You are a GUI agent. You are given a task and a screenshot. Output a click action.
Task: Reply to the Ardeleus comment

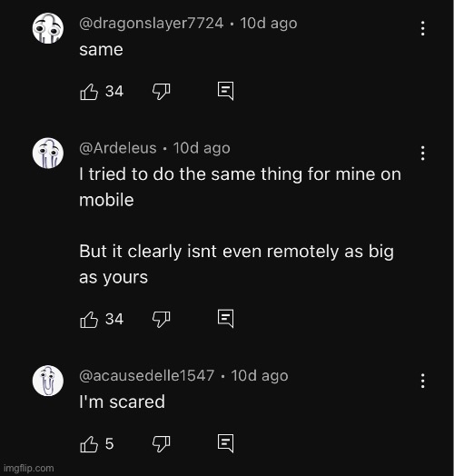point(226,319)
